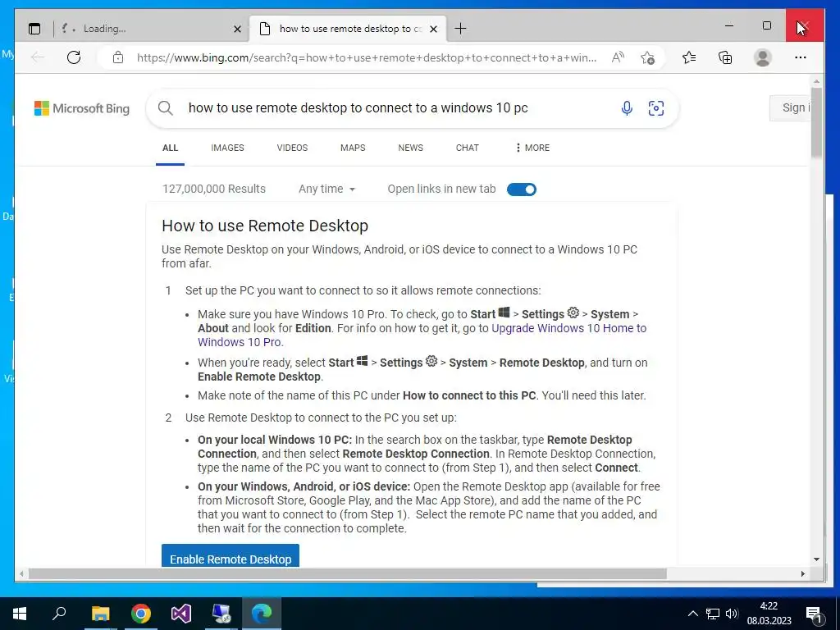This screenshot has height=630, width=840.
Task: Open the notification center icon
Action: (814, 614)
